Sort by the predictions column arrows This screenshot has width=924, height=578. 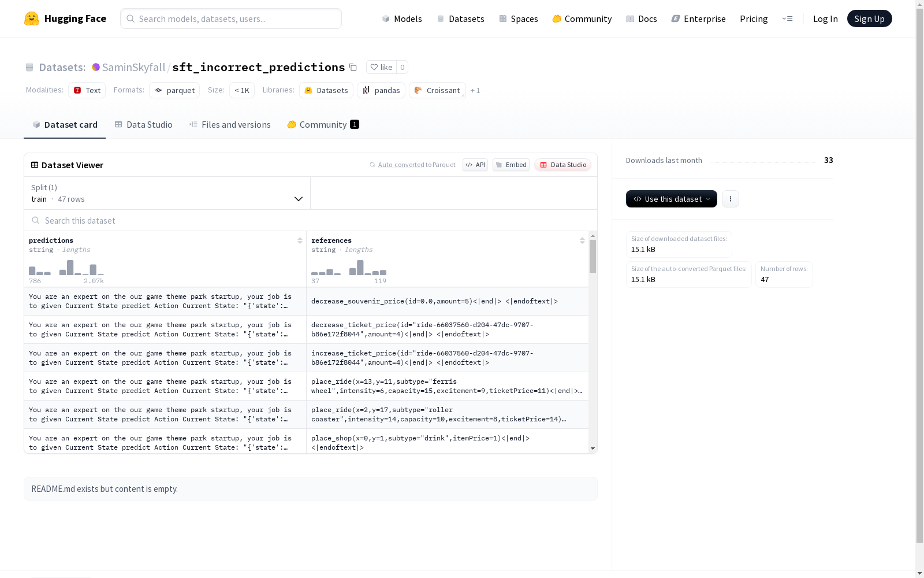[x=300, y=240]
